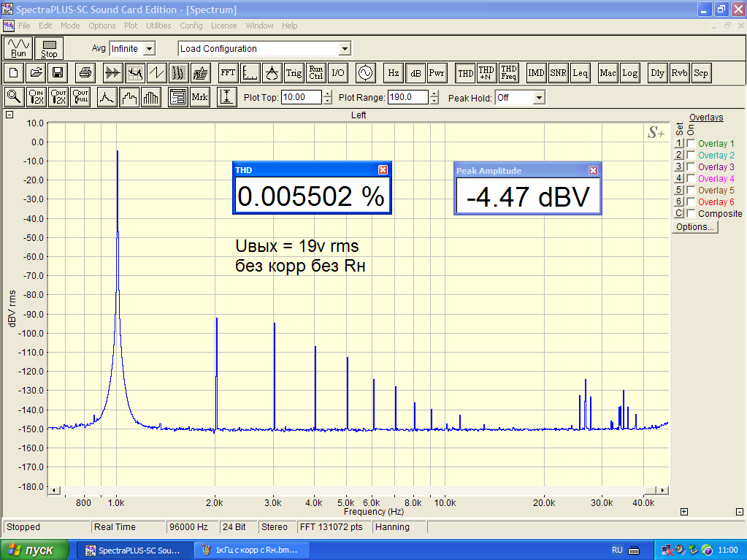The height and width of the screenshot is (560, 747).
Task: Click the zoom IN 2X icon
Action: (x=37, y=97)
